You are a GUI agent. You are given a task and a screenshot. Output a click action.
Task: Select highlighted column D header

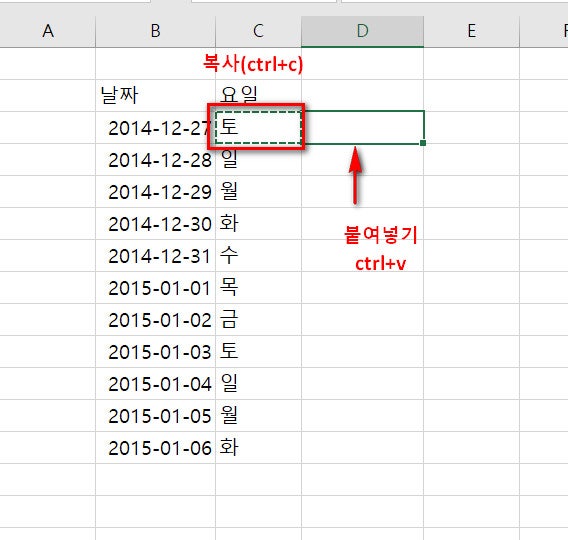pos(363,31)
